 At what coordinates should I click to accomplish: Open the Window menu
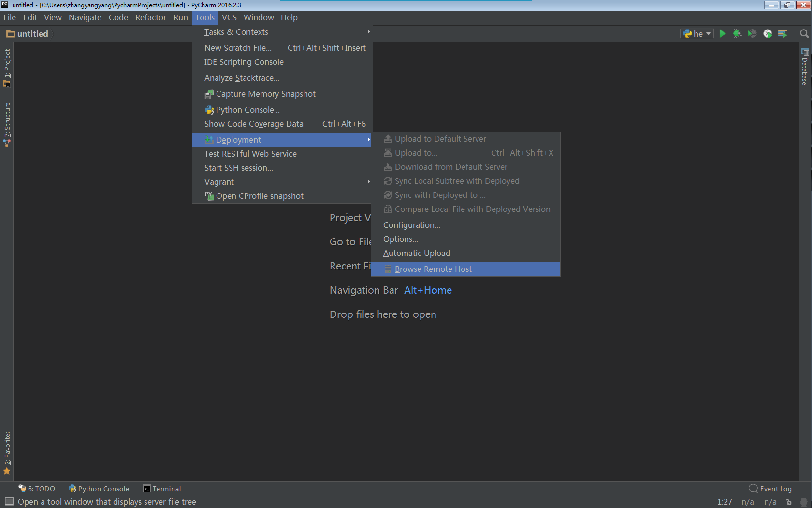tap(259, 17)
